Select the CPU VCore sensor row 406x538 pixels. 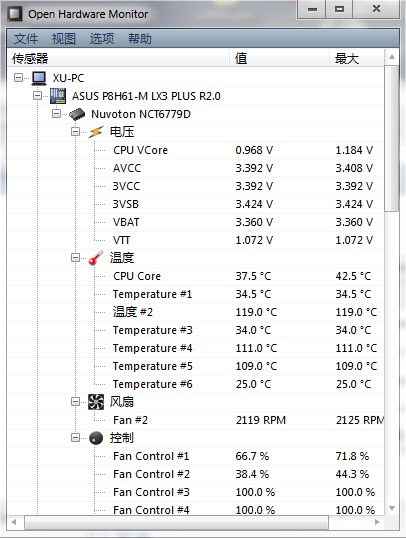pyautogui.click(x=196, y=150)
